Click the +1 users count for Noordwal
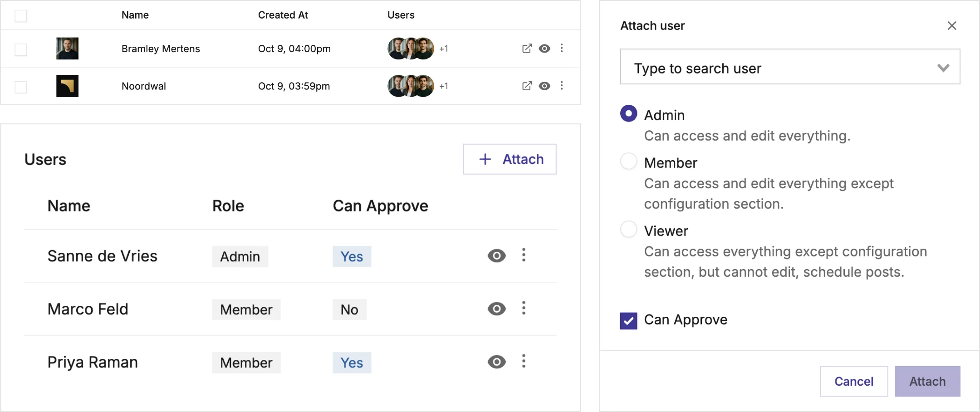This screenshot has width=980, height=412. (x=443, y=86)
